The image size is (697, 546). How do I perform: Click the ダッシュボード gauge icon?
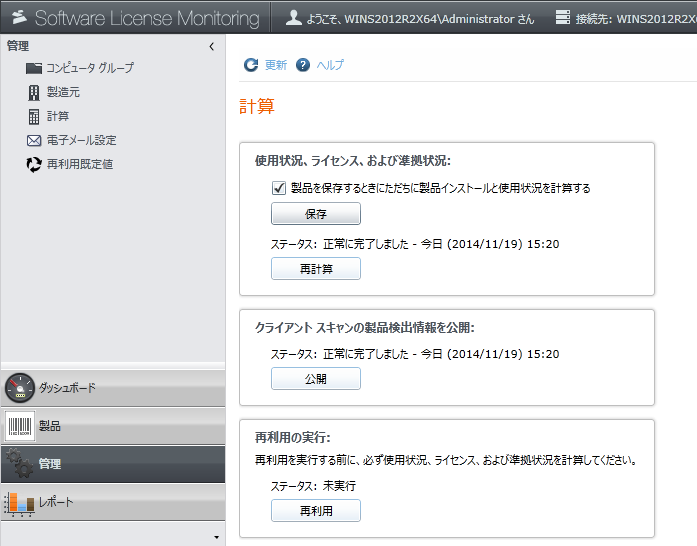20,388
